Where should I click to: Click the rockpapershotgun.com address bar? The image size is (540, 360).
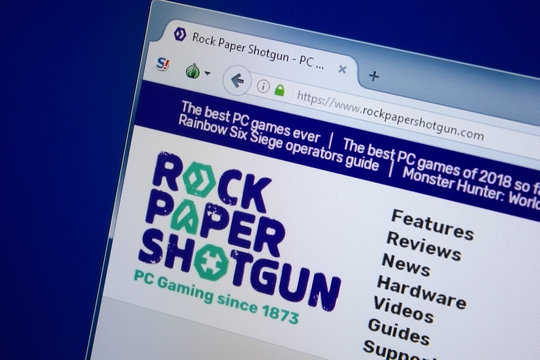click(x=390, y=115)
